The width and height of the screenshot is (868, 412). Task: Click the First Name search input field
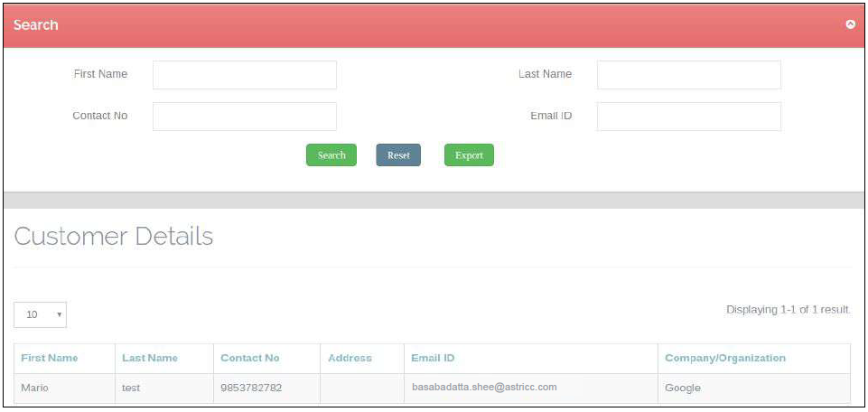(244, 75)
